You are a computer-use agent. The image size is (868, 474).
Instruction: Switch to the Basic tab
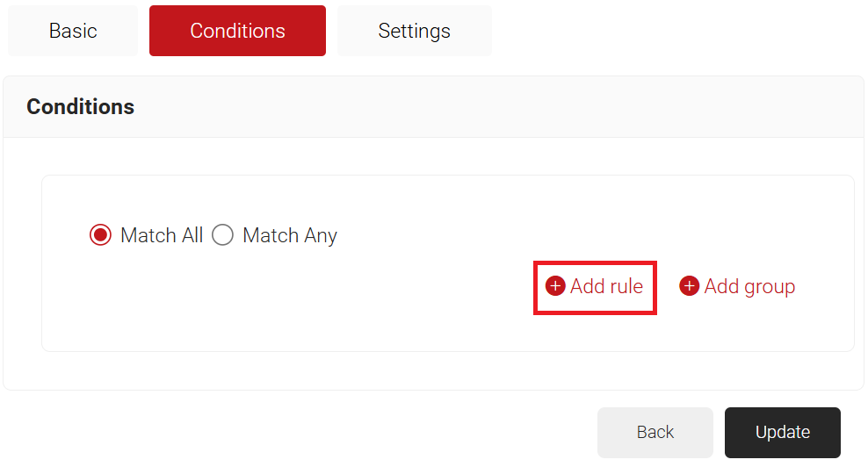pos(73,31)
